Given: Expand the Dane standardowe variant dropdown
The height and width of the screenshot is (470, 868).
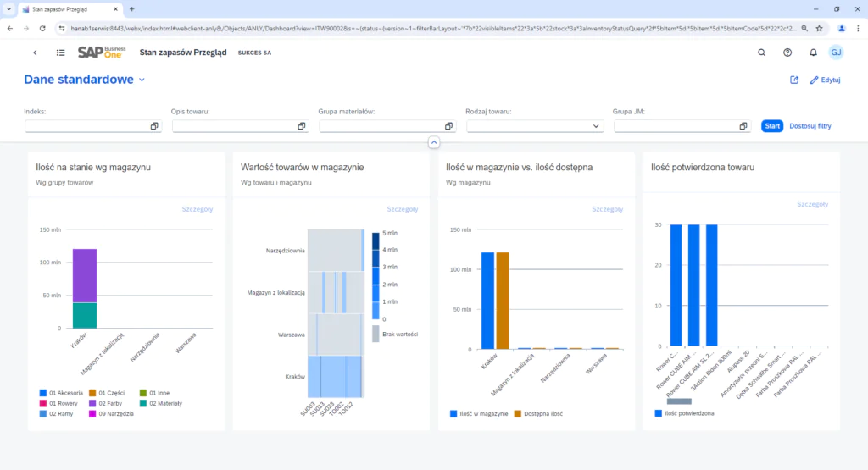Looking at the screenshot, I should [x=142, y=80].
